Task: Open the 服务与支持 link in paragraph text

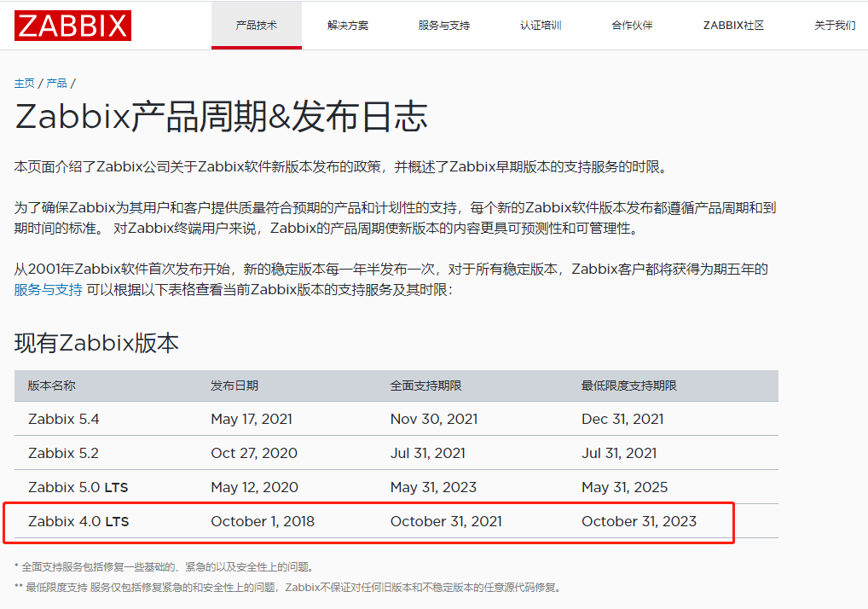Action: pos(39,288)
